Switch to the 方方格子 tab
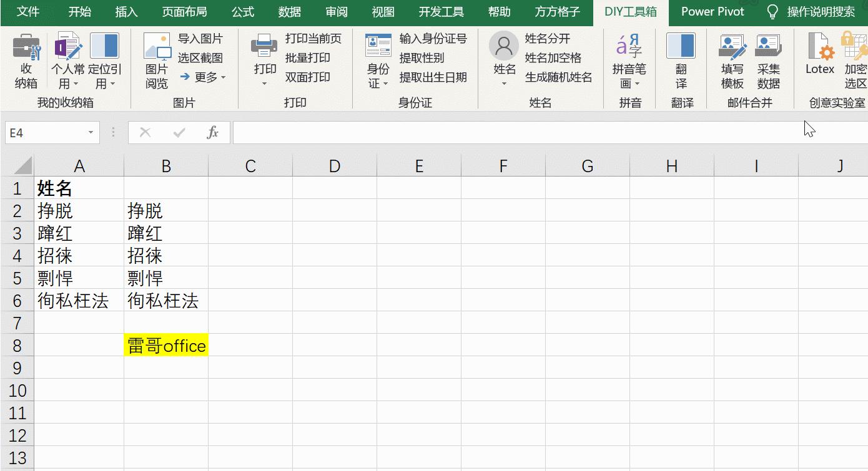Image resolution: width=868 pixels, height=471 pixels. pyautogui.click(x=557, y=12)
